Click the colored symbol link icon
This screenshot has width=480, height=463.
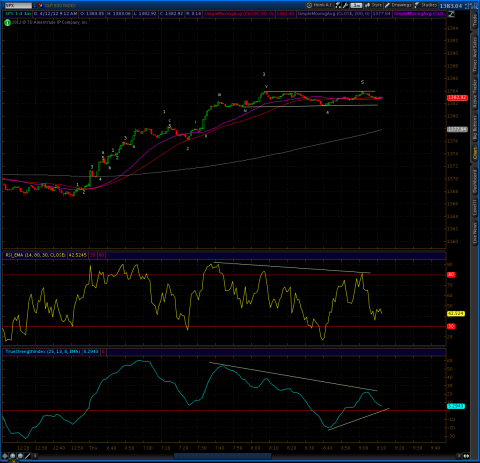tap(40, 5)
